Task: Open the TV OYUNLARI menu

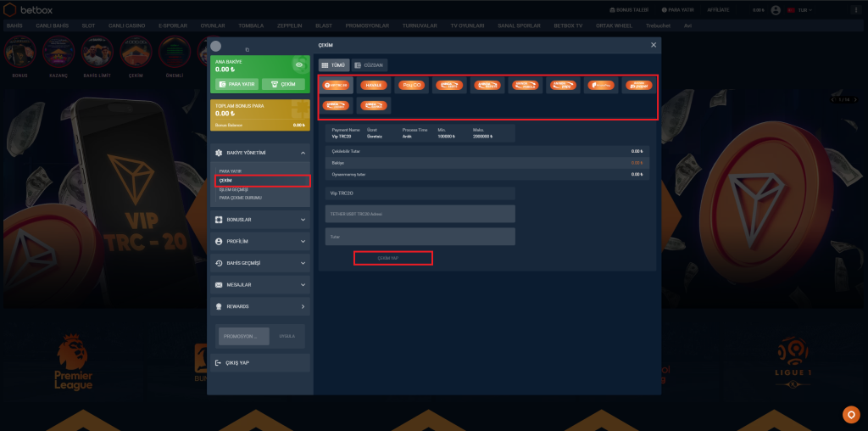Action: click(467, 26)
